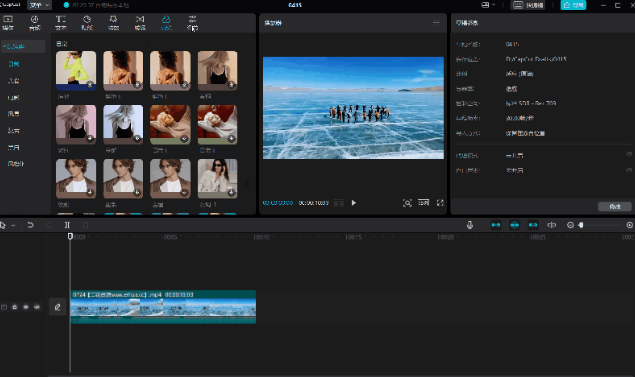Open the layout switcher dropdown in title bar
The width and height of the screenshot is (635, 377).
pyautogui.click(x=488, y=5)
